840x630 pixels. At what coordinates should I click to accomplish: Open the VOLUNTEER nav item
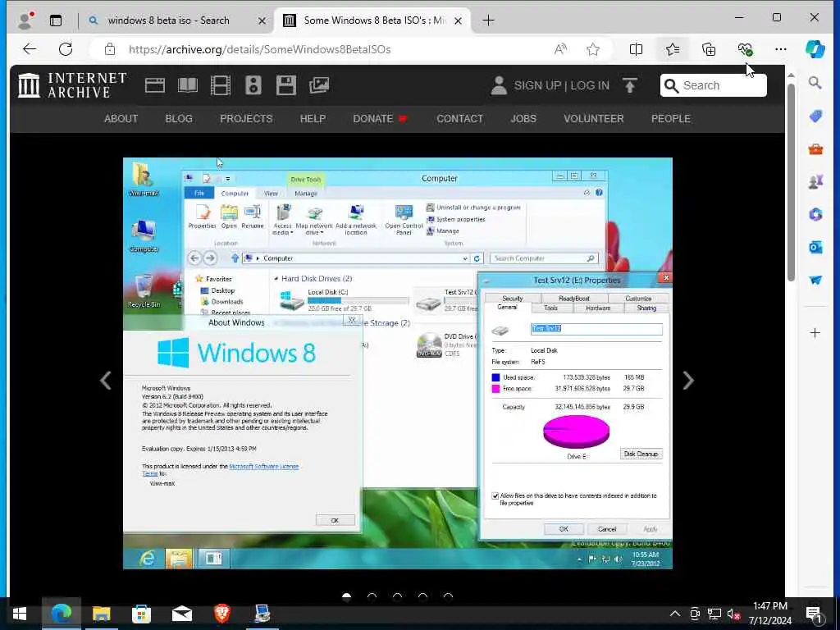594,118
